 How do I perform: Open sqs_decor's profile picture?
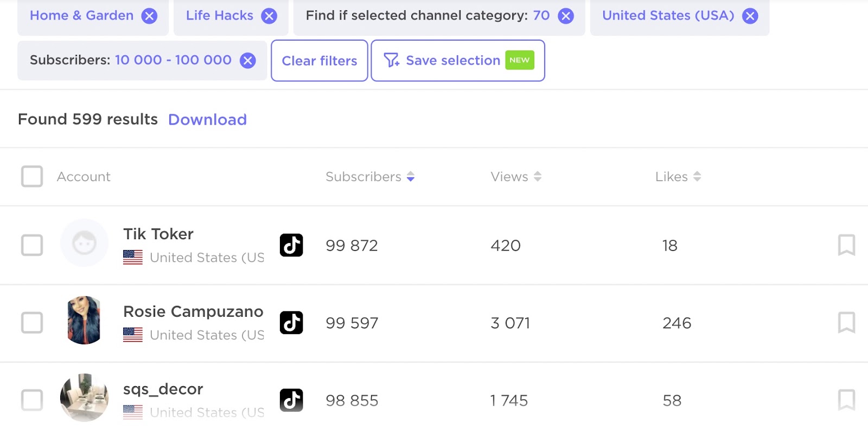point(84,398)
